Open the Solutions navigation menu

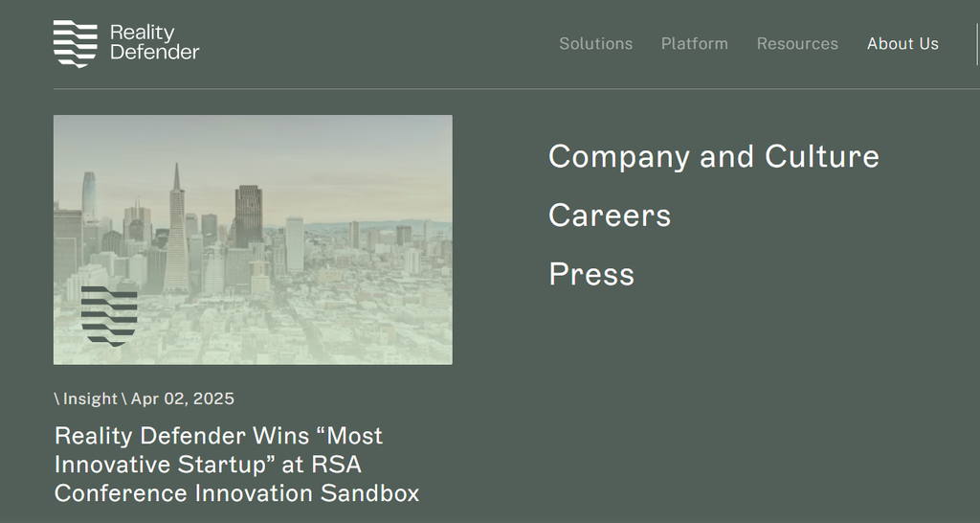click(x=595, y=44)
